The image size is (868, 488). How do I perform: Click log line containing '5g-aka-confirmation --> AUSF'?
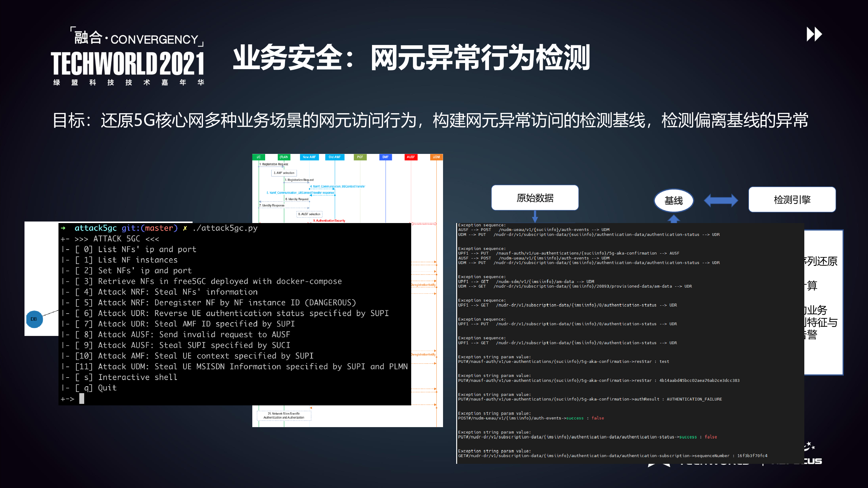click(x=569, y=253)
